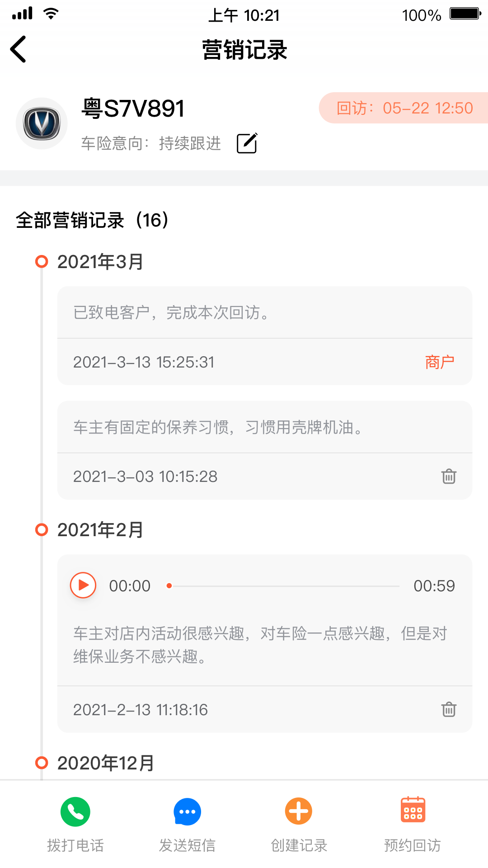The height and width of the screenshot is (868, 488).
Task: Tap the 全部营销记录 (16) heading
Action: coord(93,220)
